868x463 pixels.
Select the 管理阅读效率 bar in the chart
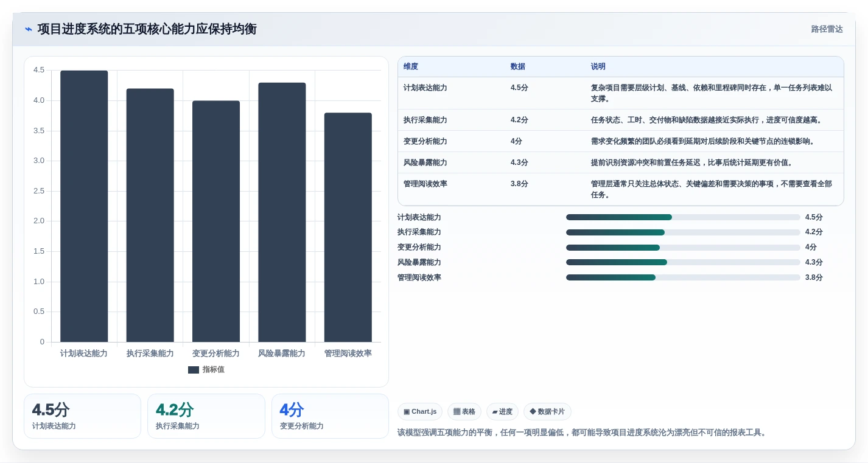point(348,228)
